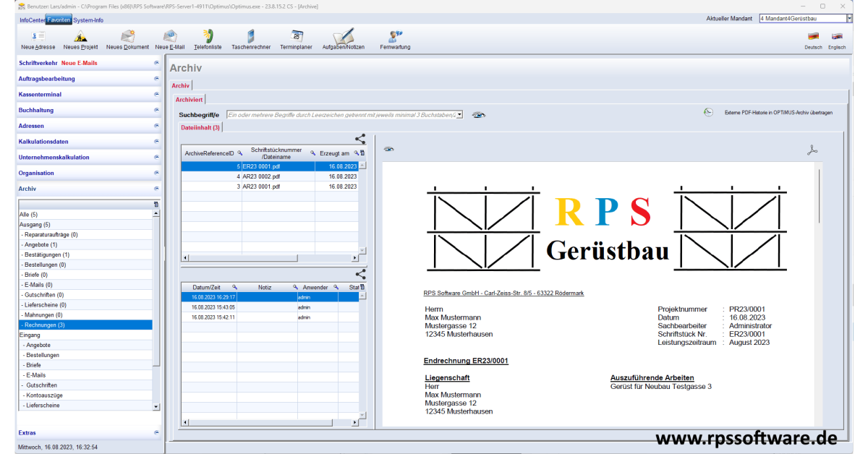This screenshot has width=868, height=454.
Task: Click the magnifier in the Datum/Zeit column
Action: pos(234,287)
